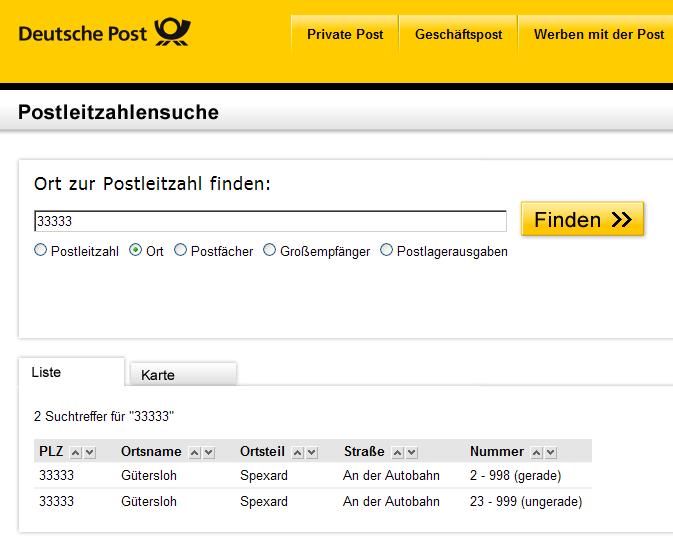
Task: Sort Straße column ascending
Action: [x=398, y=453]
